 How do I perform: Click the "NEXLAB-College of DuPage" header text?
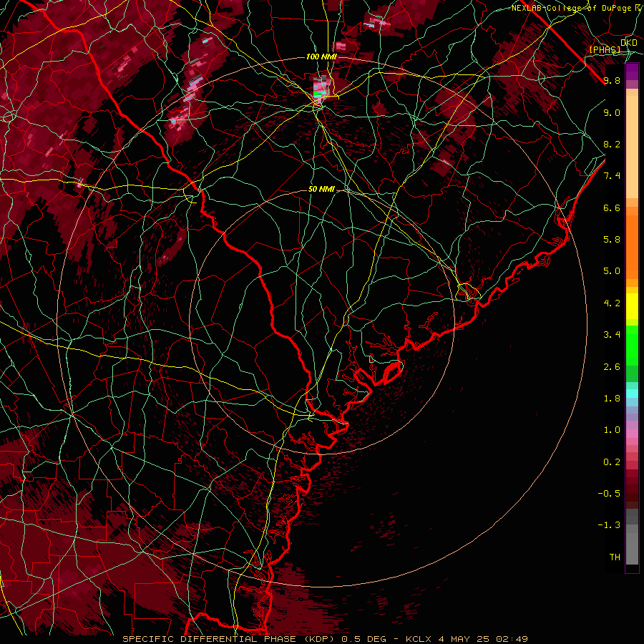tap(571, 8)
